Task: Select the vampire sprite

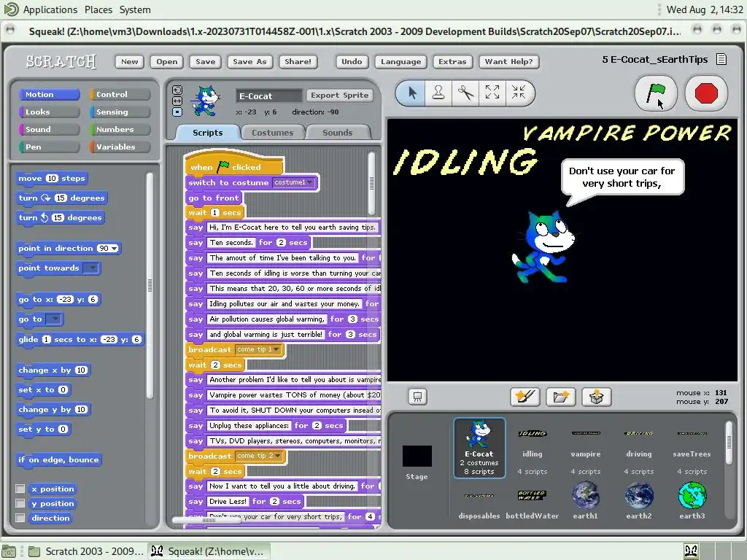Action: pyautogui.click(x=586, y=447)
